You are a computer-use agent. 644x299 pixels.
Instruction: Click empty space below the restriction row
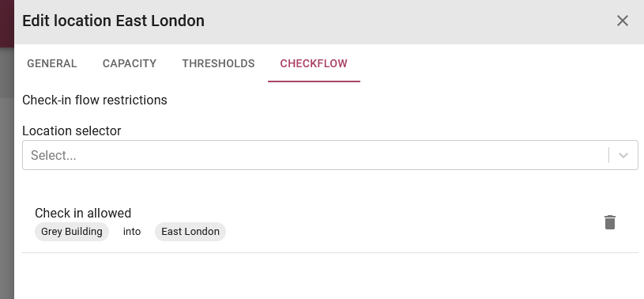tap(330, 275)
